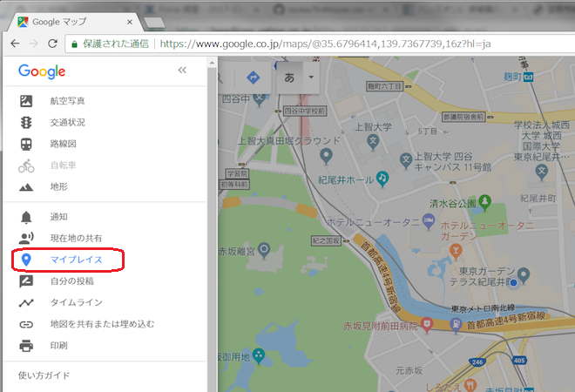Click the 地形 terrain mountain icon
575x392 pixels.
coord(26,187)
